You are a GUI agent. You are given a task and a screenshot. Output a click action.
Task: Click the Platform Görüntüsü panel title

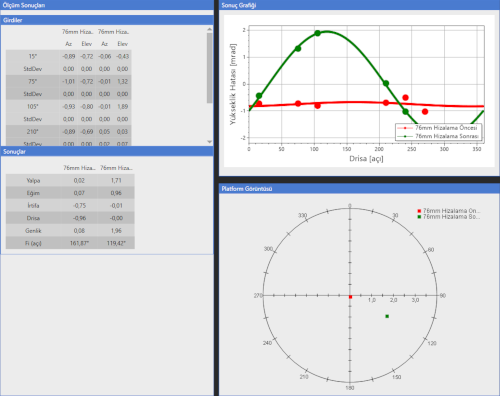click(247, 189)
